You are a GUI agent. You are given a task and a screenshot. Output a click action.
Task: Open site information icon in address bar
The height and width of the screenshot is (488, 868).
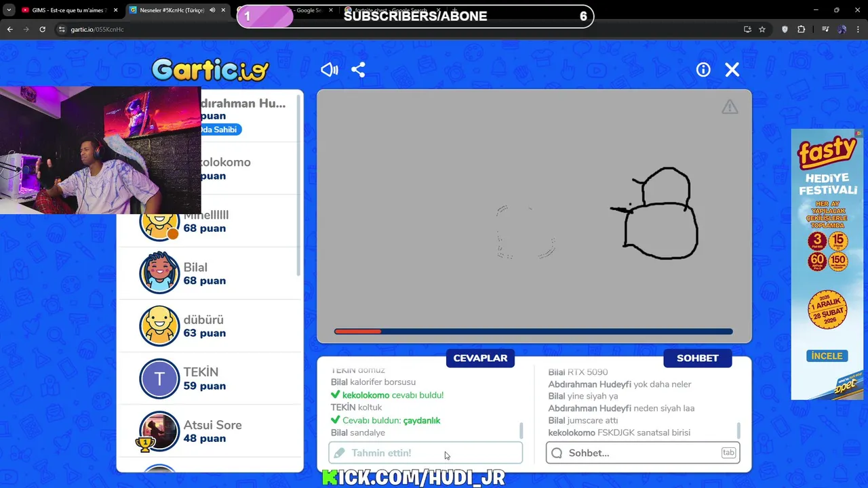tap(62, 29)
